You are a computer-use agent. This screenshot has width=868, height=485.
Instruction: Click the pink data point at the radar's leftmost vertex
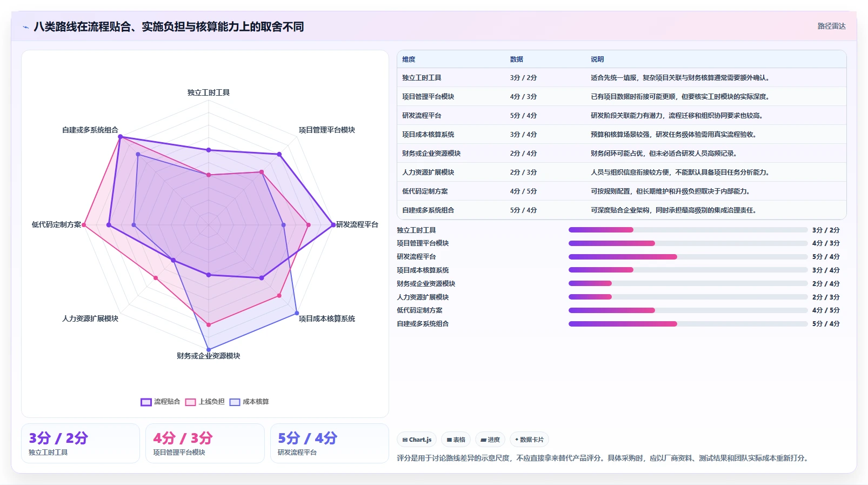point(84,224)
